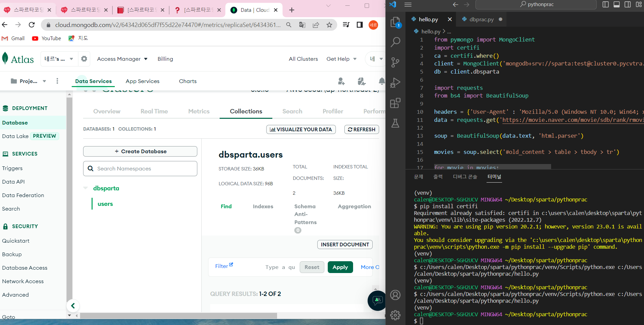Open the VS Code Search view
This screenshot has height=325, width=644.
click(x=395, y=42)
